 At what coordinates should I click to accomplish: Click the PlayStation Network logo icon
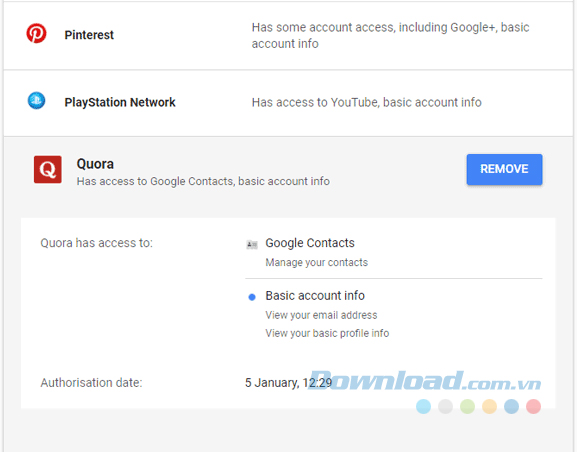click(36, 101)
